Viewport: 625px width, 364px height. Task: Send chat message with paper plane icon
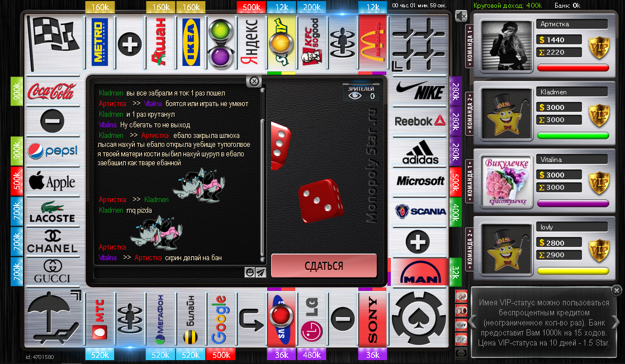(261, 272)
